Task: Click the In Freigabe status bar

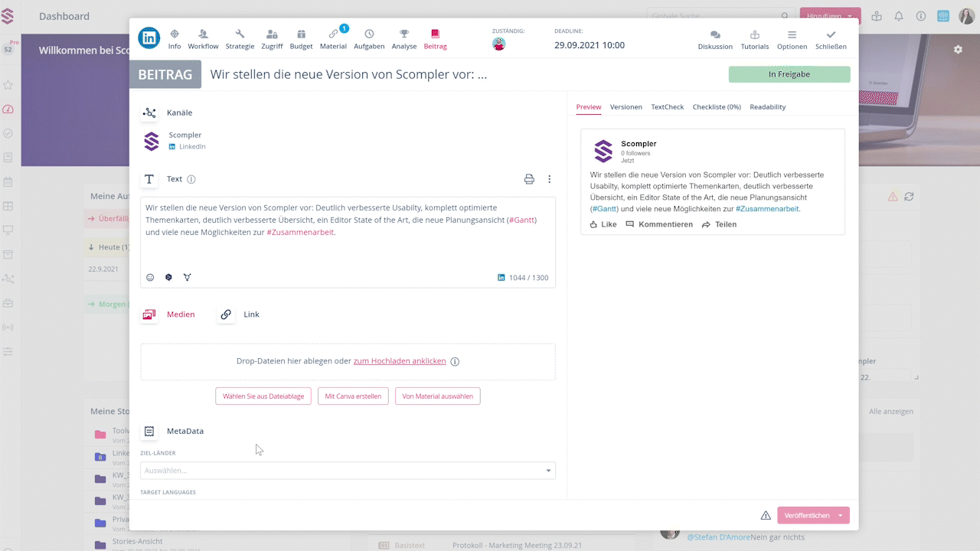Action: tap(789, 74)
